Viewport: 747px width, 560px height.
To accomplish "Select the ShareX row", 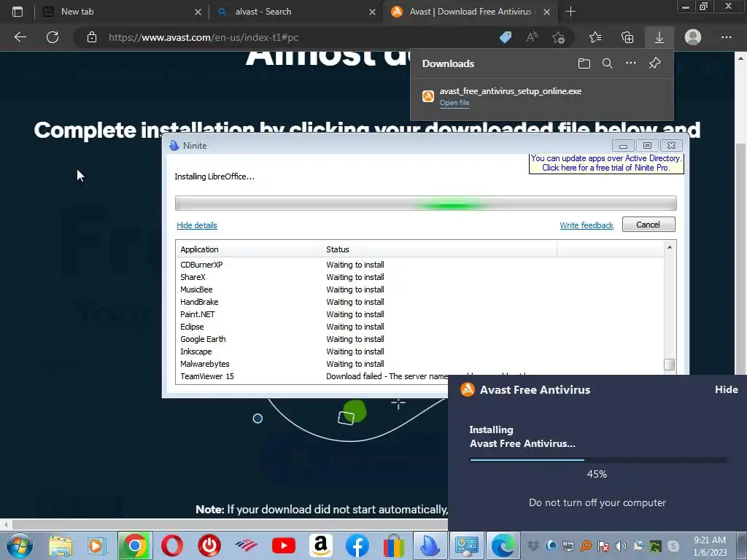I will 419,277.
